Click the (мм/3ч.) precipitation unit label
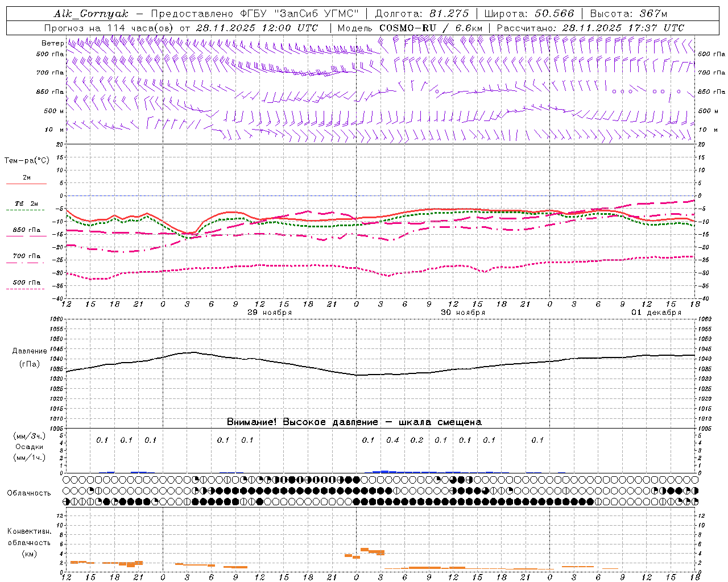Viewport: 728px width, 582px height. [x=30, y=436]
